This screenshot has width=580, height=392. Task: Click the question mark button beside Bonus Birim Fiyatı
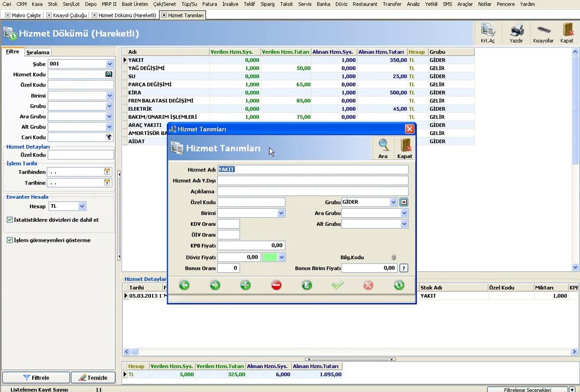pos(404,268)
